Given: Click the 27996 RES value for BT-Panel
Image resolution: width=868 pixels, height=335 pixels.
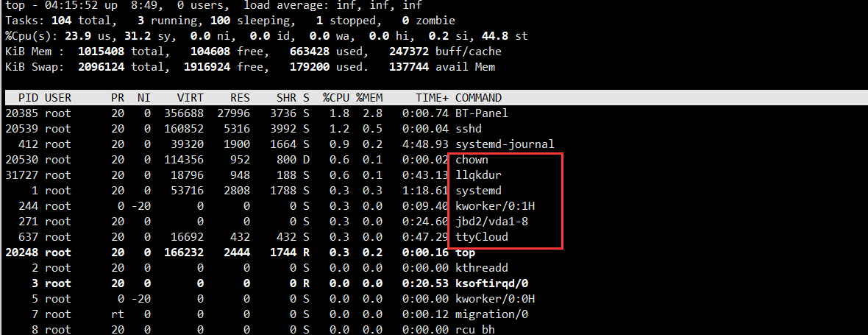Looking at the screenshot, I should click(x=234, y=113).
